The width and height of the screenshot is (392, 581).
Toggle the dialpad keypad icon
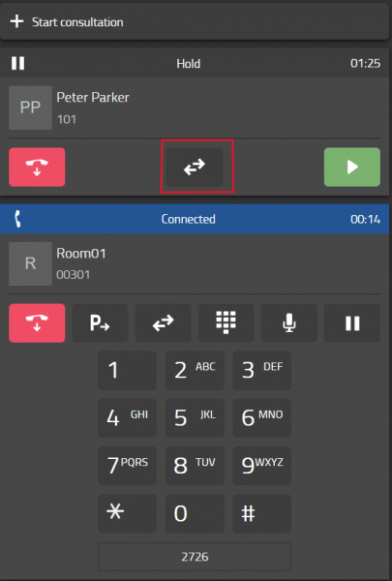tap(226, 323)
